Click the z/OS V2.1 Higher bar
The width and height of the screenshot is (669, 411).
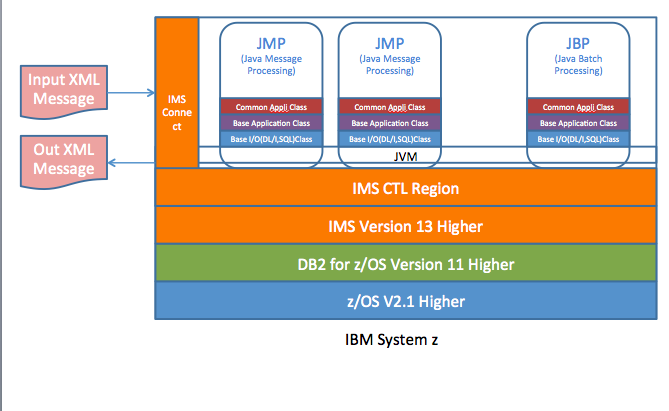406,300
